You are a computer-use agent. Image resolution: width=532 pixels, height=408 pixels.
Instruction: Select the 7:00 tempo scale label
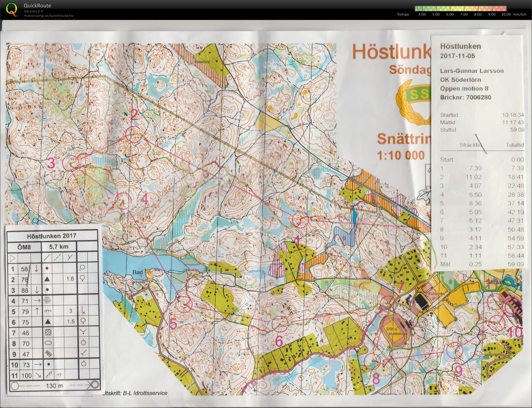tap(464, 14)
